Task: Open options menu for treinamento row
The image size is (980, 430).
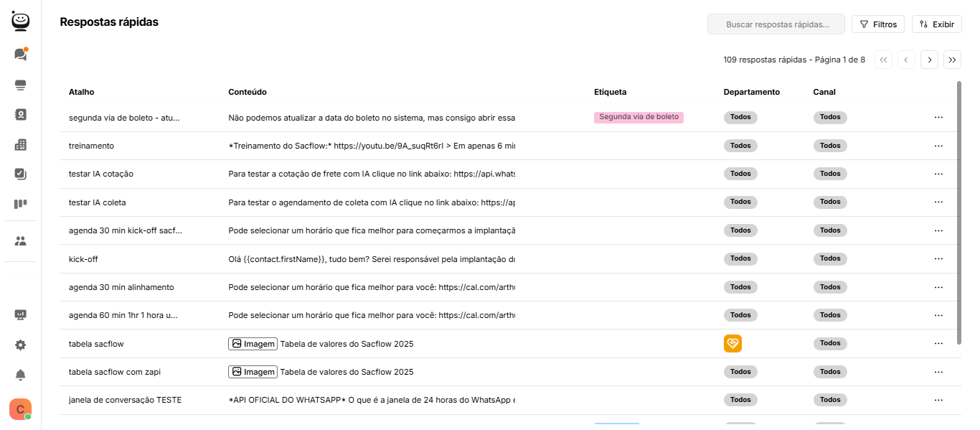Action: pos(938,146)
